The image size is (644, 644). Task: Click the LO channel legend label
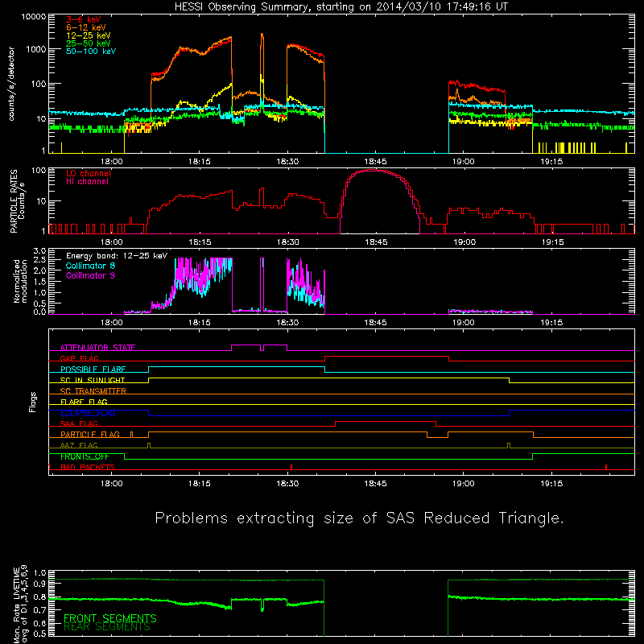point(89,173)
